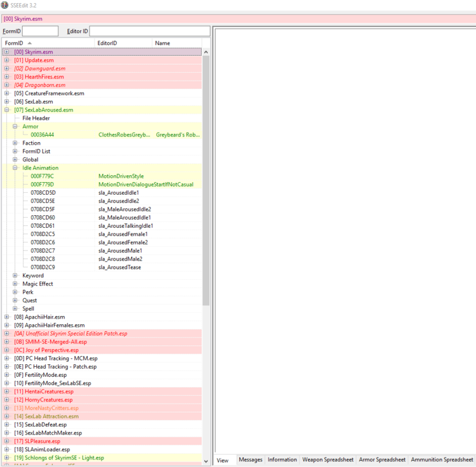The height and width of the screenshot is (467, 476).
Task: Select record sla_ArouseTalkingIdle1
Action: pyautogui.click(x=102, y=226)
